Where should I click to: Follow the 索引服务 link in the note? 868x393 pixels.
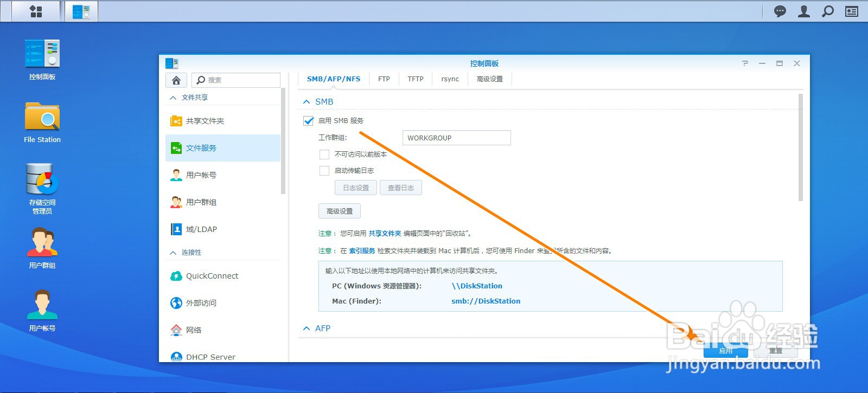362,251
